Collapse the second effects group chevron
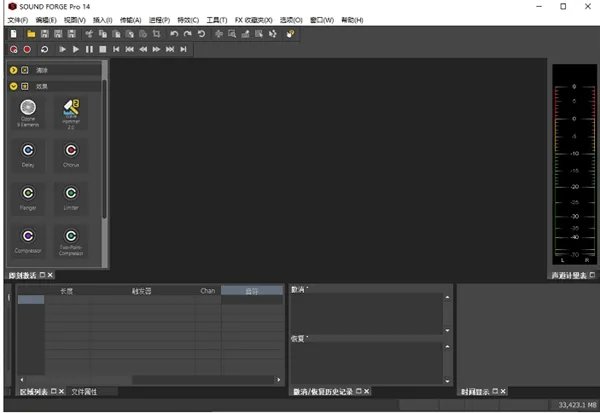600x413 pixels. [13, 86]
